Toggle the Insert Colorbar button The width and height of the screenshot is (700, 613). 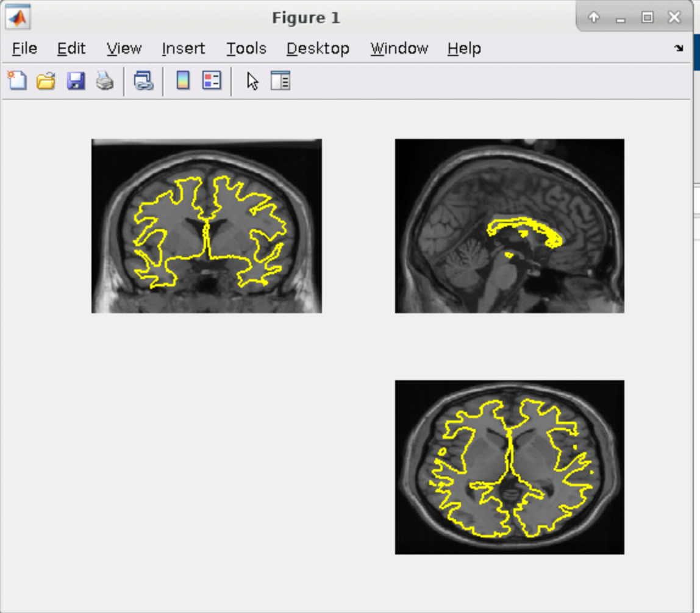(x=182, y=80)
